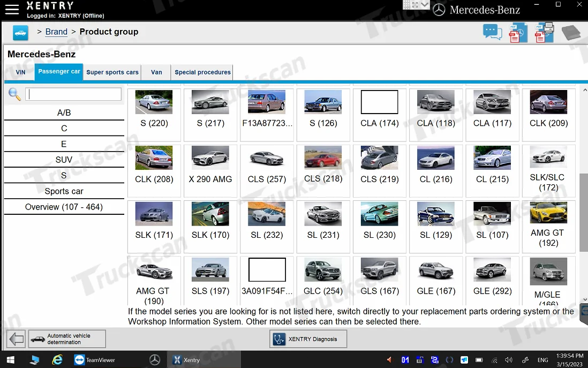The height and width of the screenshot is (368, 588).
Task: Open the chat feedback icon
Action: pyautogui.click(x=492, y=32)
